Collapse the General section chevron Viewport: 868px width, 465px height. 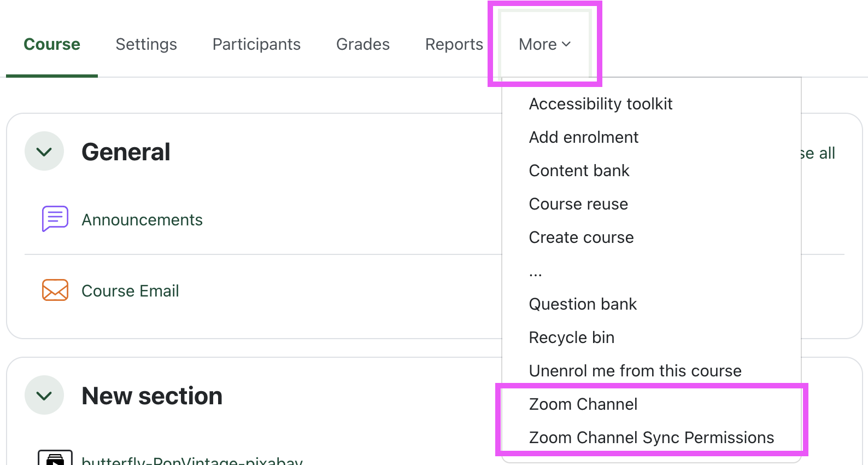coord(44,152)
